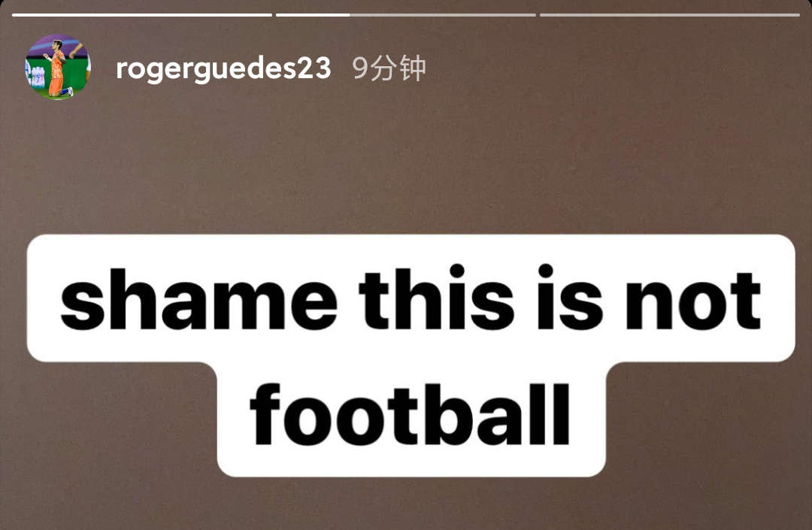Tap the filled white part of second progress bar
Screen dimensions: 812x530
(x=313, y=15)
